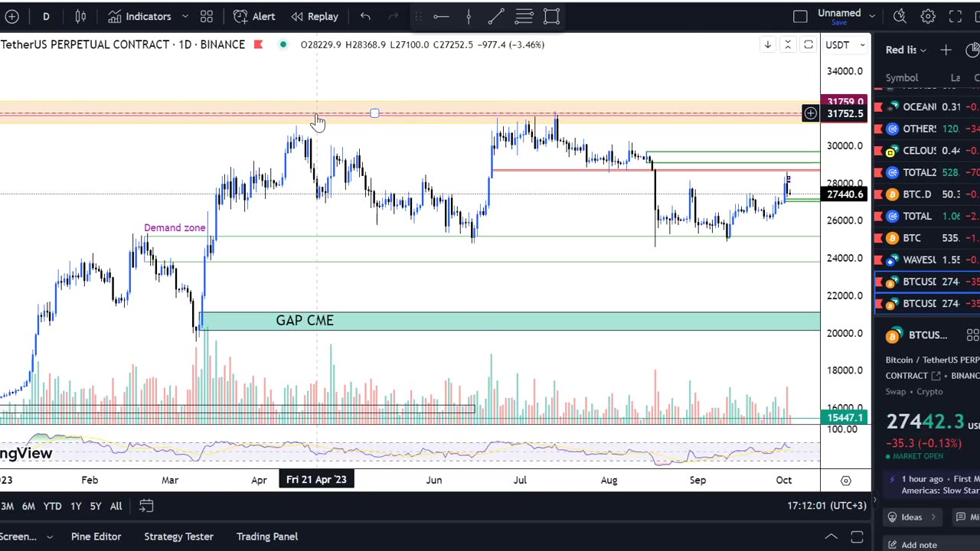Select the Fib retracement tool
This screenshot has width=980, height=551.
coord(524,16)
